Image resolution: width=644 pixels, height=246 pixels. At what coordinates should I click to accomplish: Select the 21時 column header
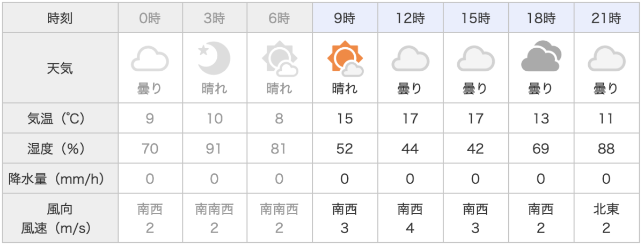(x=606, y=19)
